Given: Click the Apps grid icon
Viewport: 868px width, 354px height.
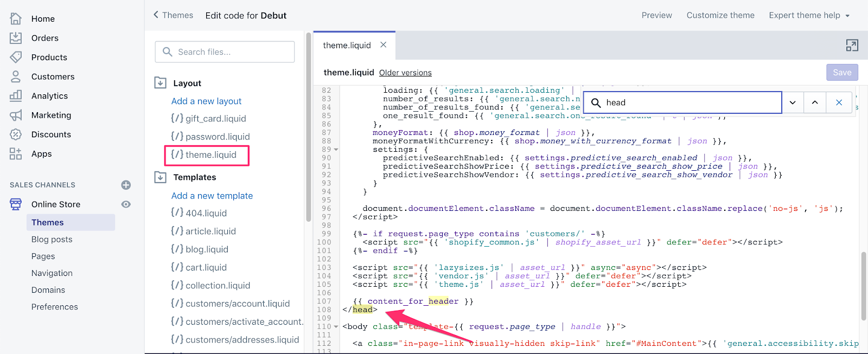Looking at the screenshot, I should pos(16,153).
